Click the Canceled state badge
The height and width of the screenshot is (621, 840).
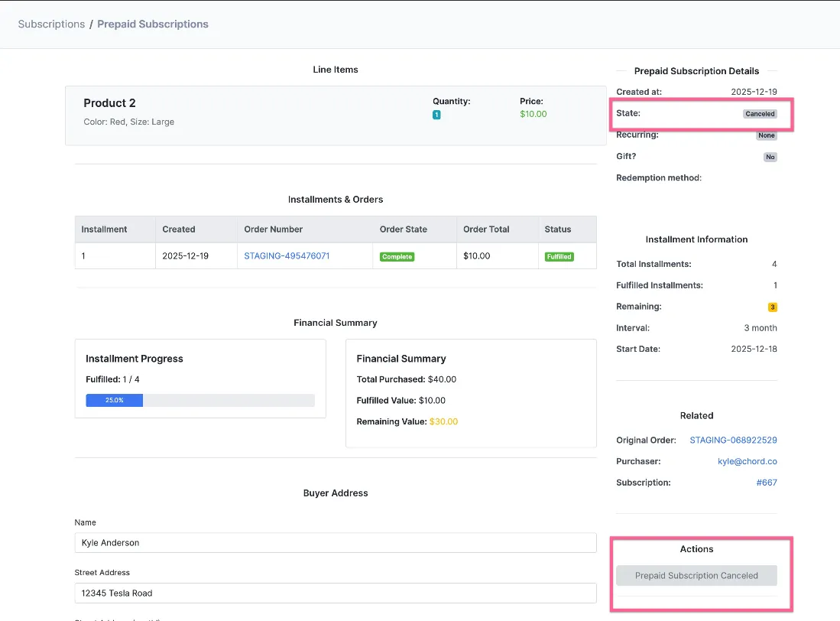(760, 114)
